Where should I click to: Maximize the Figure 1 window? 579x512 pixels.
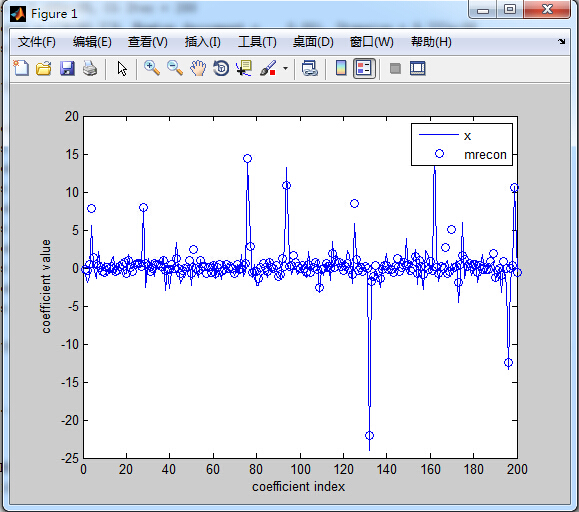[510, 9]
